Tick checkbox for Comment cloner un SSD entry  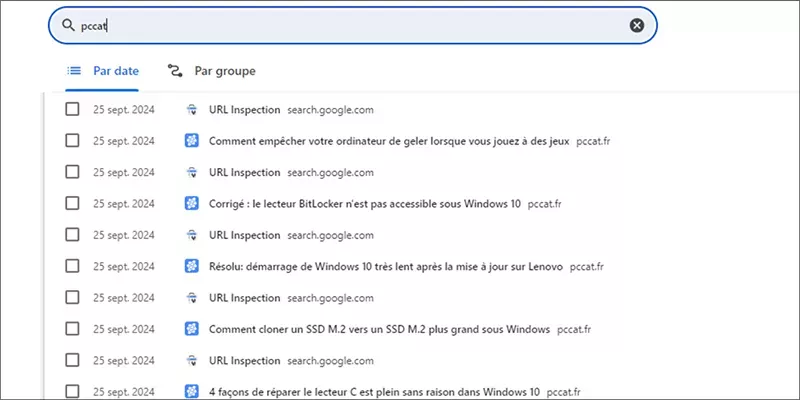click(x=72, y=329)
